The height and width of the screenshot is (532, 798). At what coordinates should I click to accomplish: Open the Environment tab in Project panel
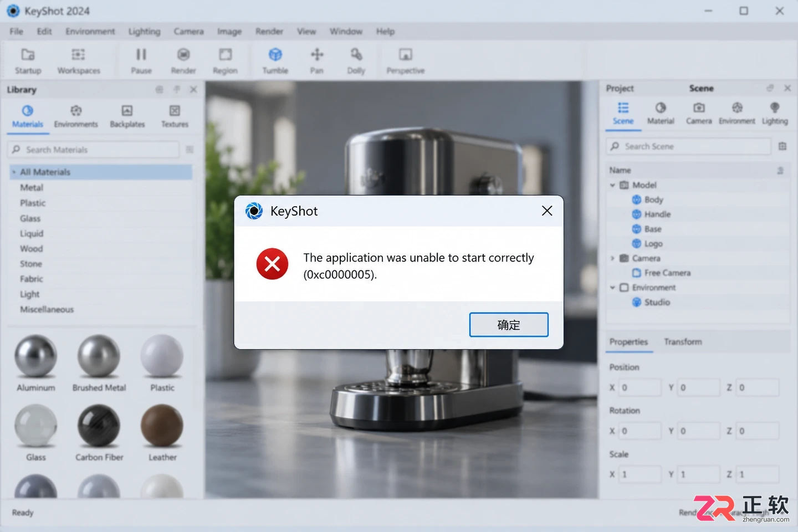point(737,113)
